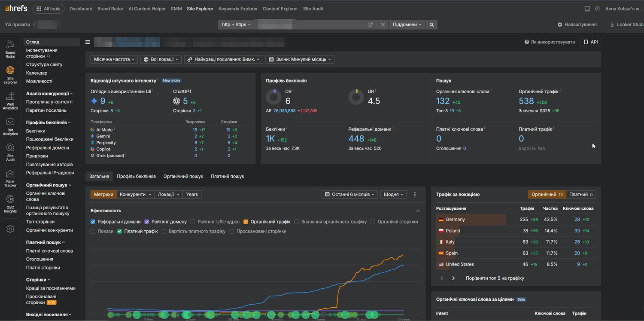Open the 132 Органічні ключові слова value

point(443,101)
